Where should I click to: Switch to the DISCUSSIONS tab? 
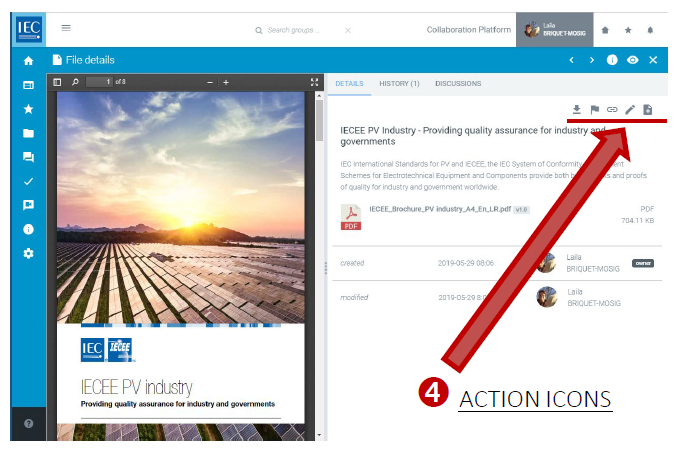pyautogui.click(x=458, y=83)
